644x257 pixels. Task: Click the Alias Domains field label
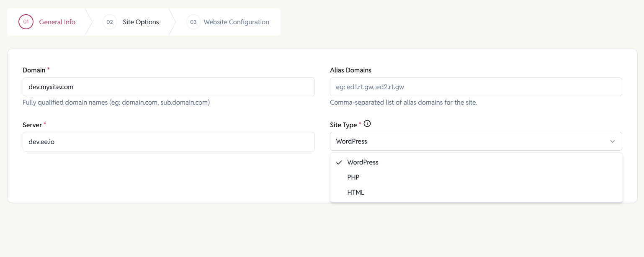pos(350,70)
